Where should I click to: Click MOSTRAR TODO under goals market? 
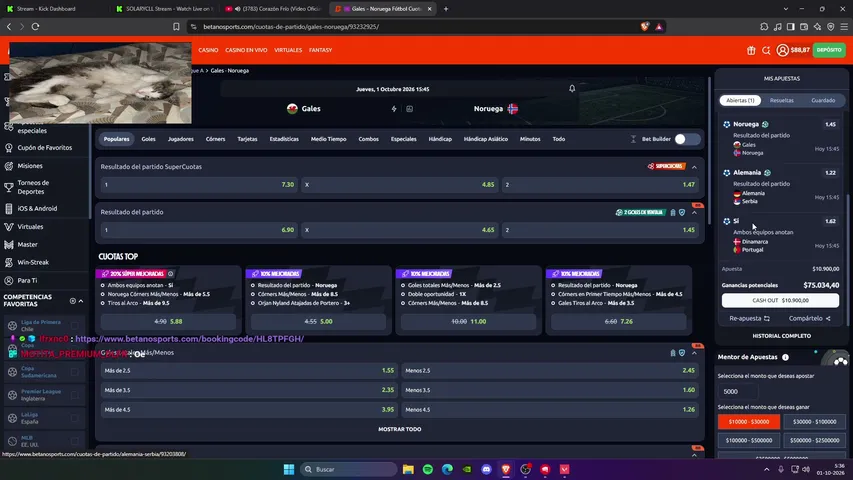coord(400,429)
